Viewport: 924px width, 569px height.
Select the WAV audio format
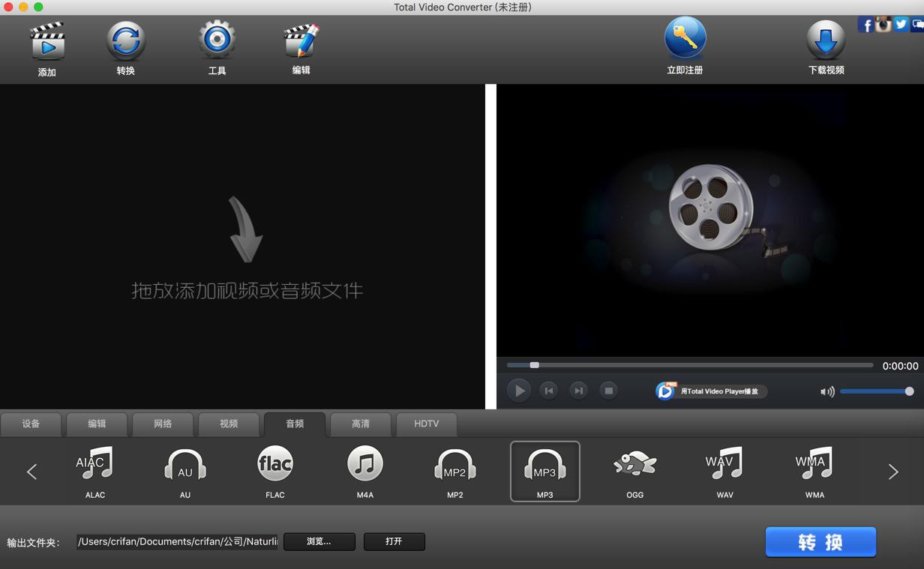(725, 472)
